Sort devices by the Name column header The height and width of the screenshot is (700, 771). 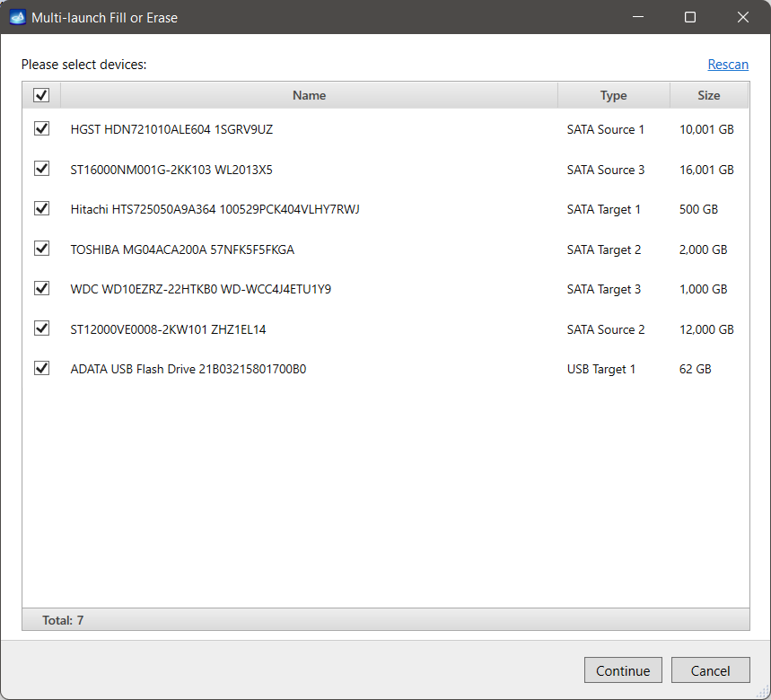tap(309, 95)
